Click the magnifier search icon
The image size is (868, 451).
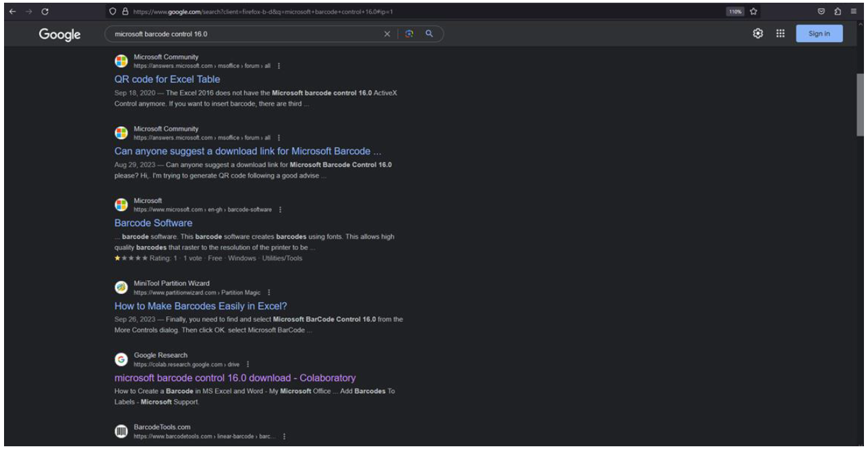428,34
